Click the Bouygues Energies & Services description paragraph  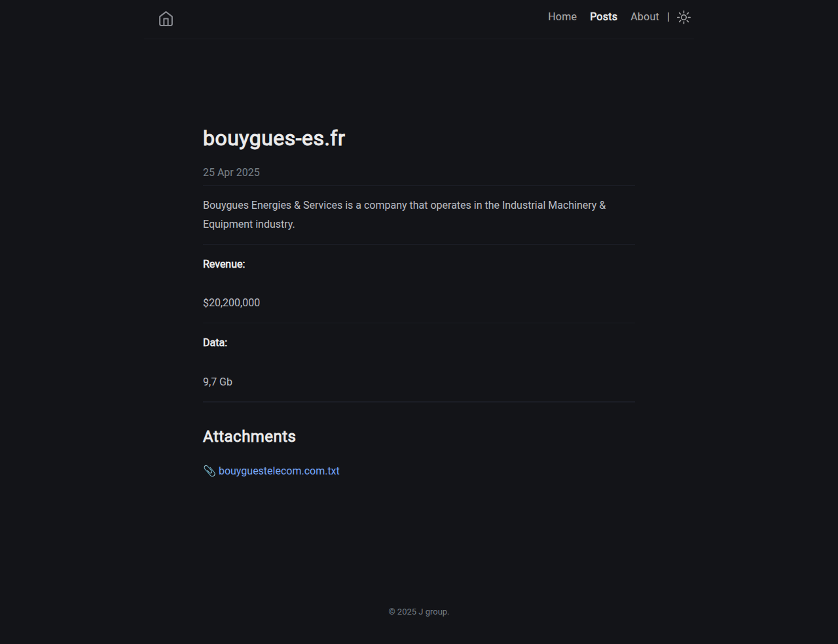pos(405,215)
